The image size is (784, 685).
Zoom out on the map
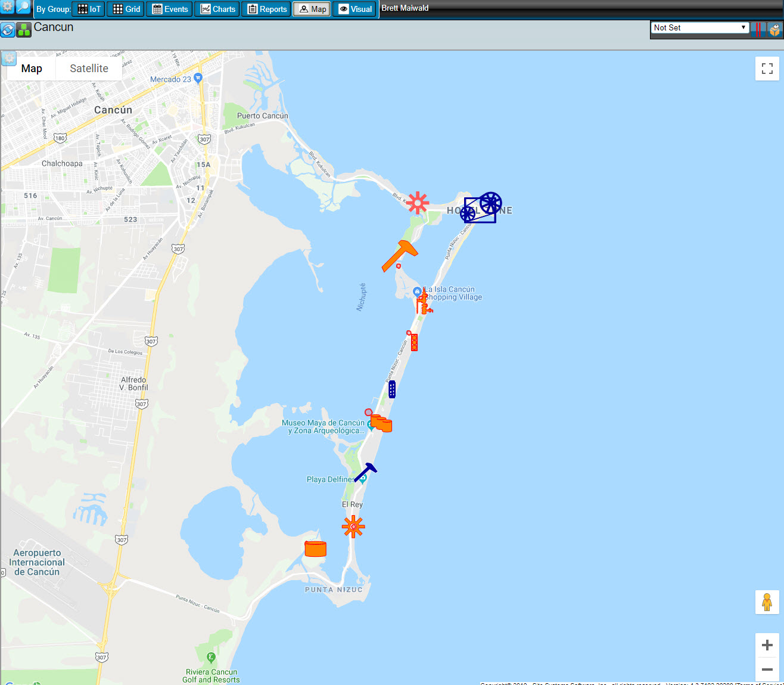(767, 669)
